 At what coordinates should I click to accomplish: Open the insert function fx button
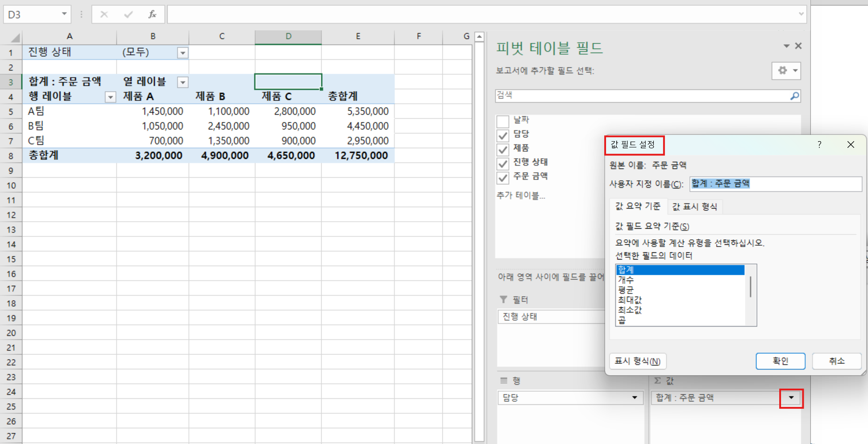click(152, 14)
